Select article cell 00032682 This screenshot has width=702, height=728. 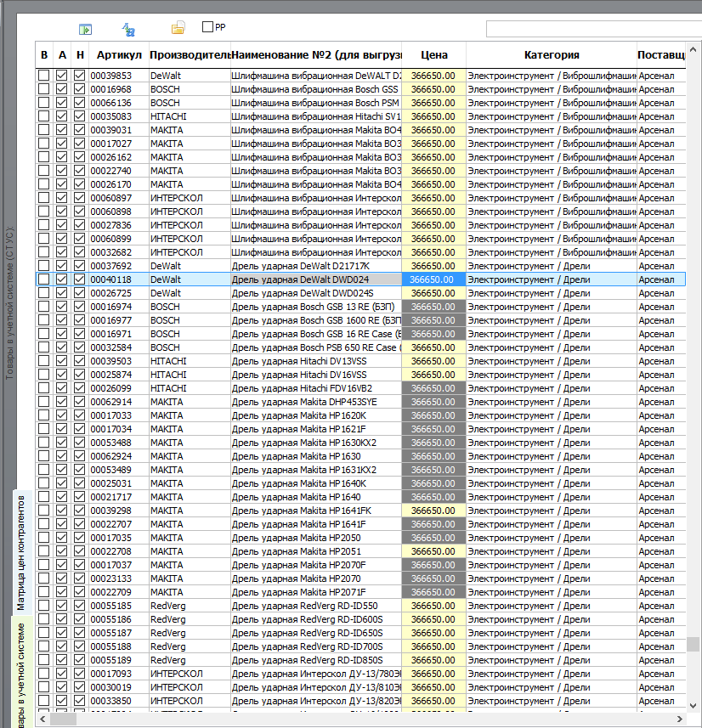(x=119, y=252)
